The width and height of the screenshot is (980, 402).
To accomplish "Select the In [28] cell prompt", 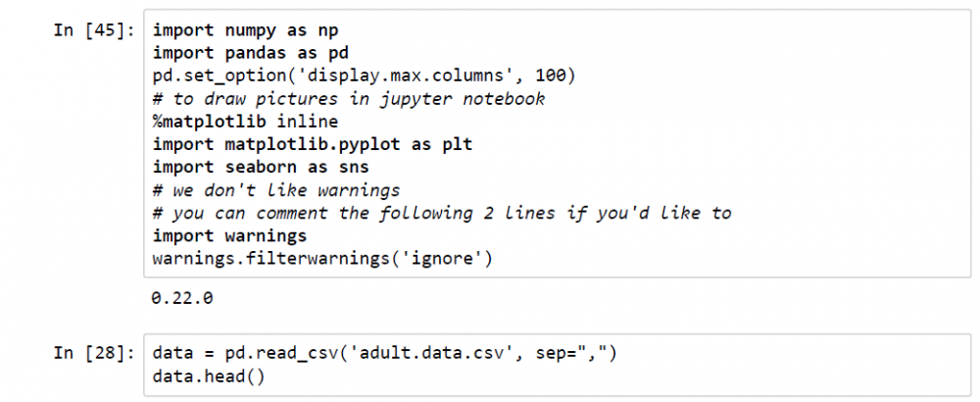I will pos(96,354).
